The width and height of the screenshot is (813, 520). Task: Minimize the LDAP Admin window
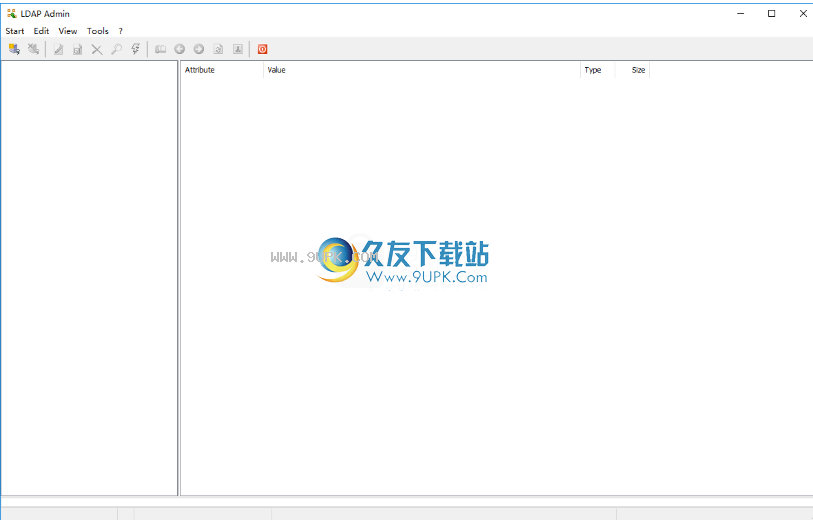pyautogui.click(x=740, y=13)
